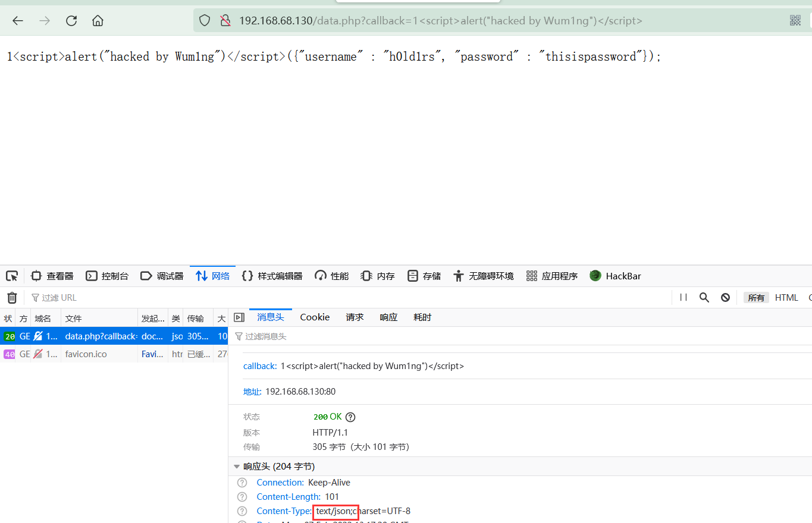Switch to the 响应 response tab
812x523 pixels.
pyautogui.click(x=388, y=317)
